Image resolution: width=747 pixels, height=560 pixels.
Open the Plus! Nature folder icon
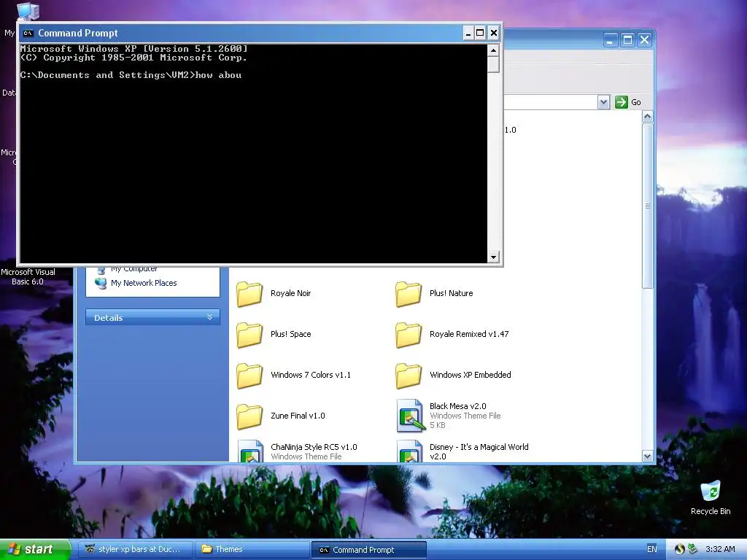click(409, 293)
